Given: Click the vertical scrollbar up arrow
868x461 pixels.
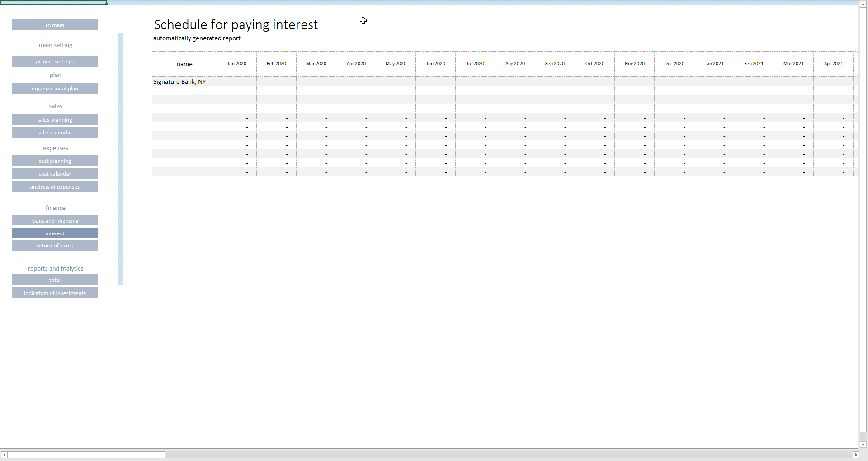Looking at the screenshot, I should pyautogui.click(x=863, y=4).
